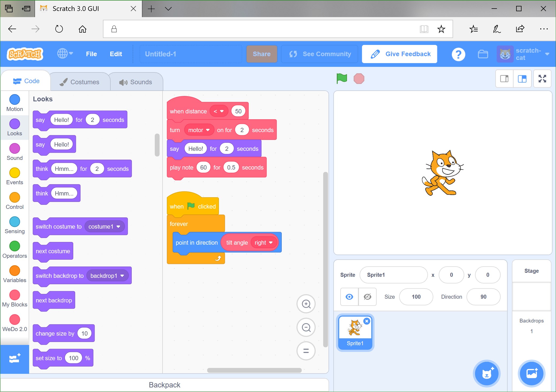Zoom in on the code workspace
Viewport: 556px width, 392px height.
pos(306,304)
